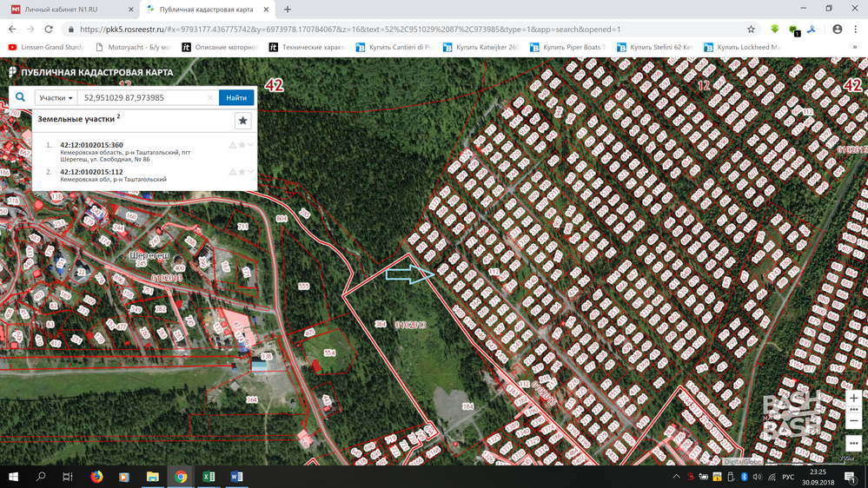Open green extension with badge 1
The height and width of the screenshot is (488, 868).
click(794, 30)
